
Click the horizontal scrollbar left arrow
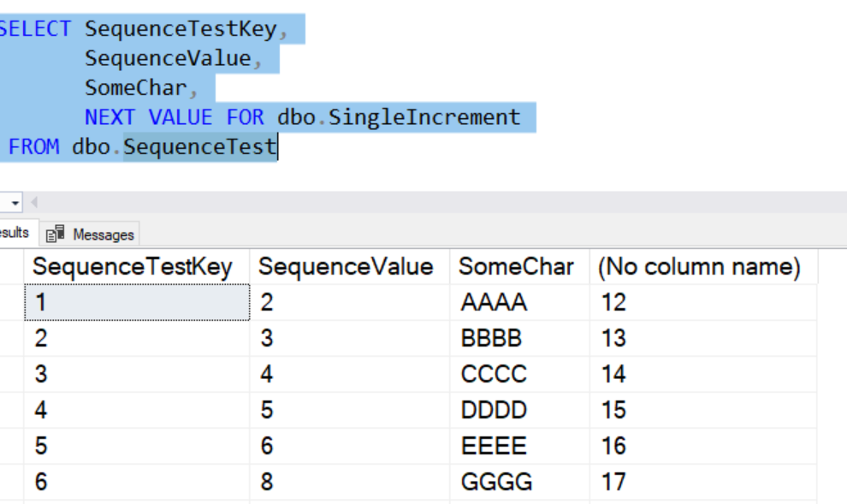tap(34, 203)
